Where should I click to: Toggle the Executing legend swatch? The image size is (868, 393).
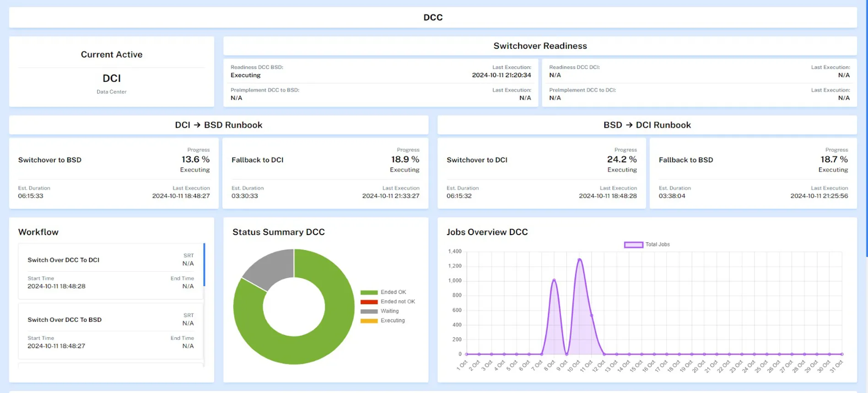(x=369, y=321)
